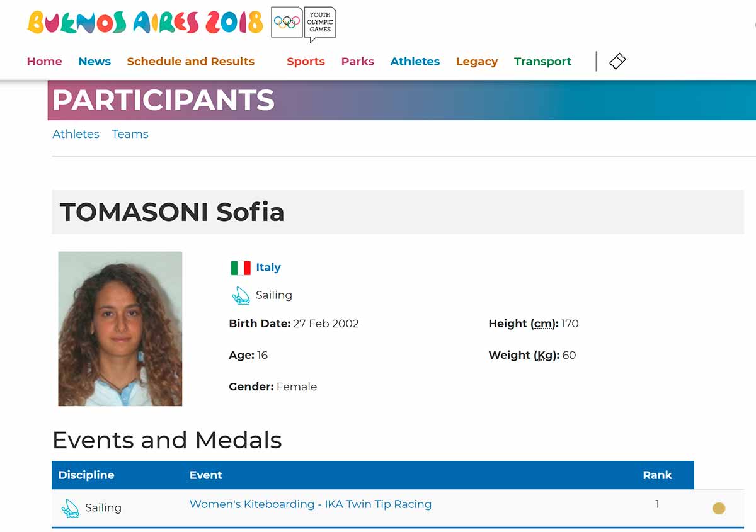Click the gold medal dot in Rank row
Screen dimensions: 756x532
(x=718, y=508)
